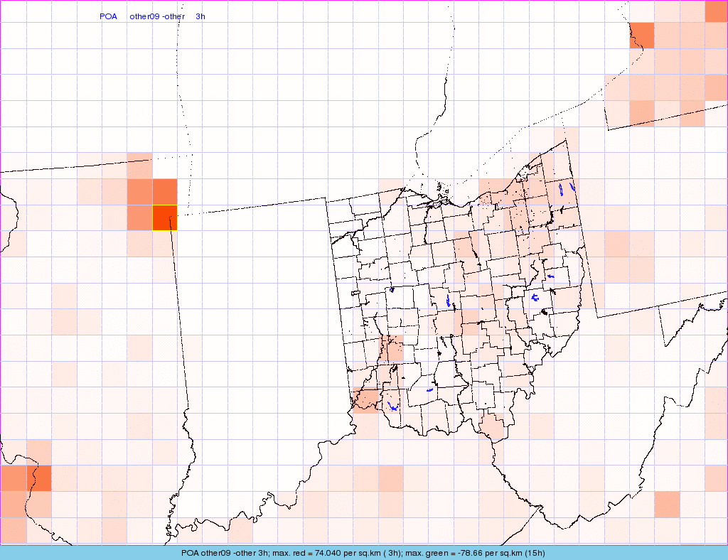Click the blue lake marker in south-central Ohio
The height and width of the screenshot is (560, 728).
[x=429, y=390]
